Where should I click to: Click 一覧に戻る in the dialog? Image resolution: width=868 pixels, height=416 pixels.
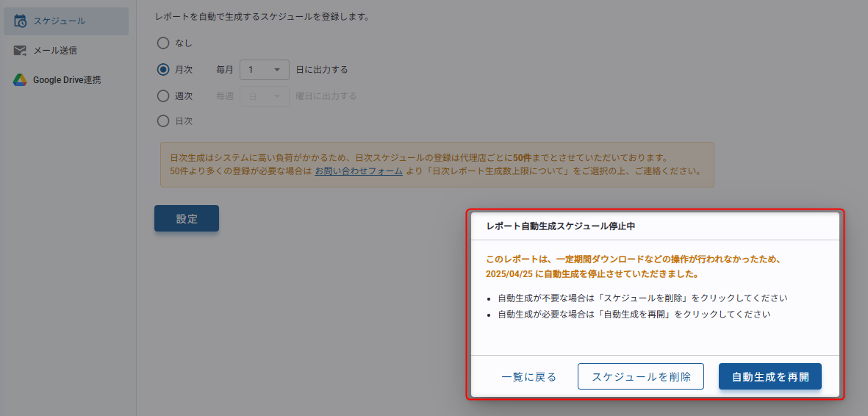pyautogui.click(x=528, y=377)
